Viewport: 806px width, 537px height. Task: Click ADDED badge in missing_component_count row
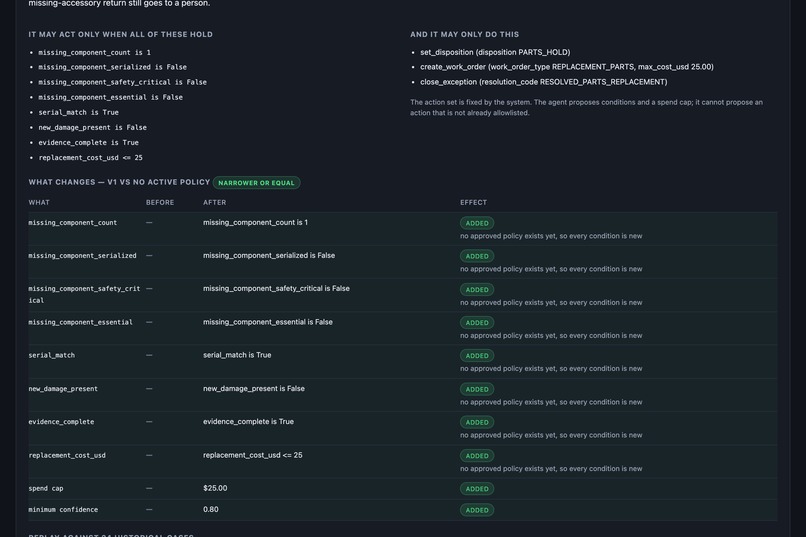(477, 223)
